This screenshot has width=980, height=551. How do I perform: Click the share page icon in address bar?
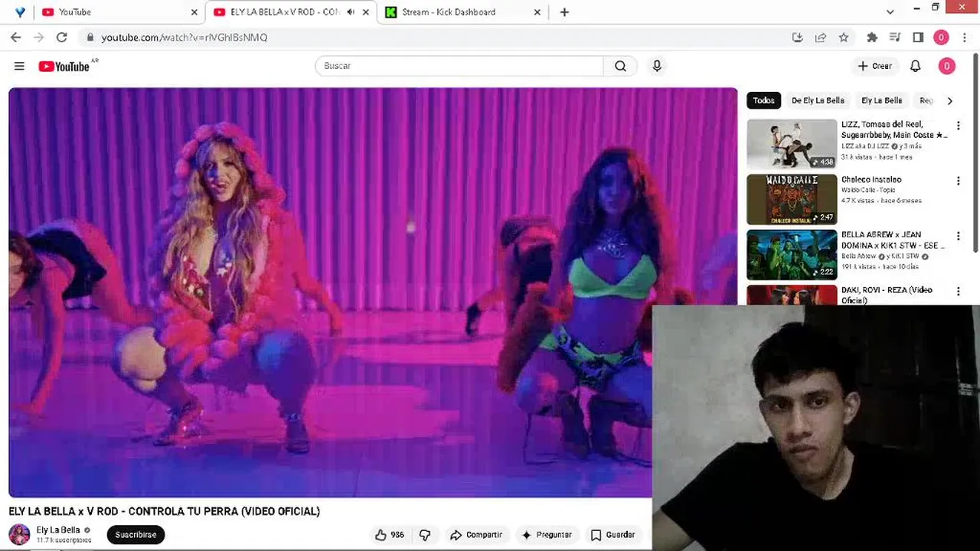[820, 37]
